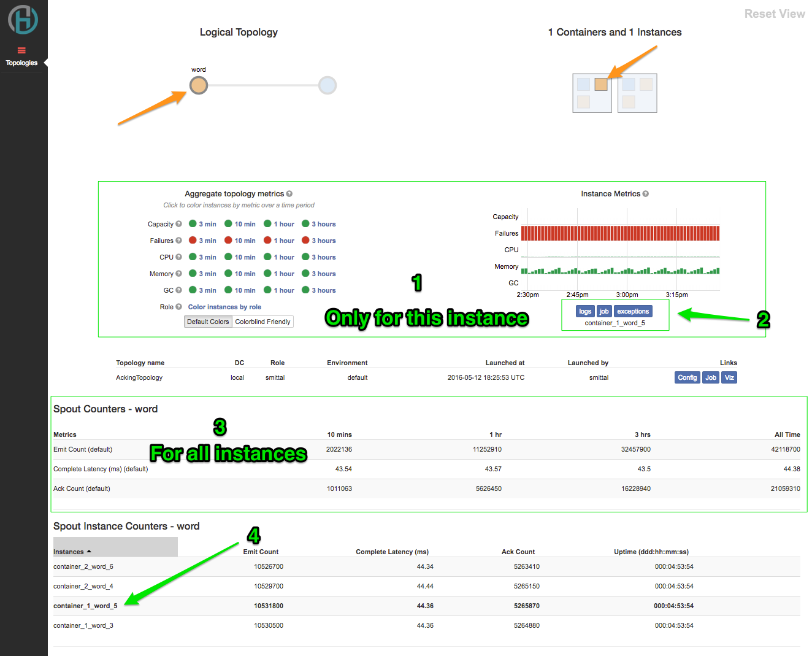Color by CPU 3 min

coord(202,257)
